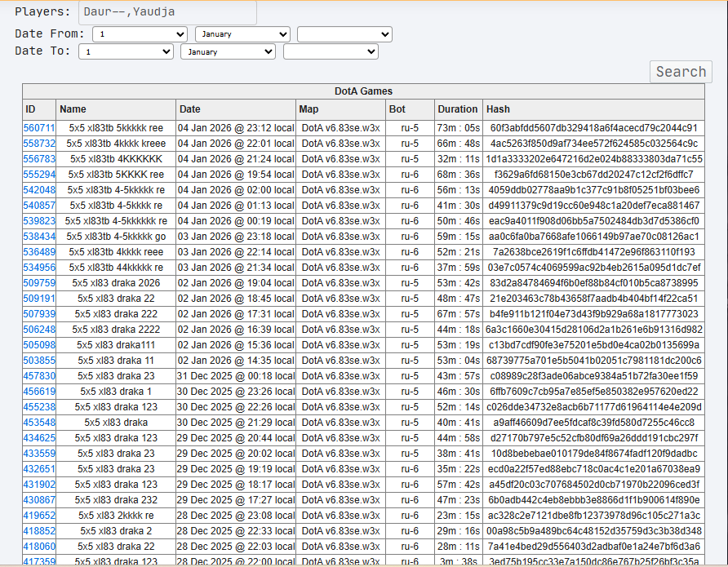Select game name '5x5 xl83 2kkkk re'

tap(116, 516)
